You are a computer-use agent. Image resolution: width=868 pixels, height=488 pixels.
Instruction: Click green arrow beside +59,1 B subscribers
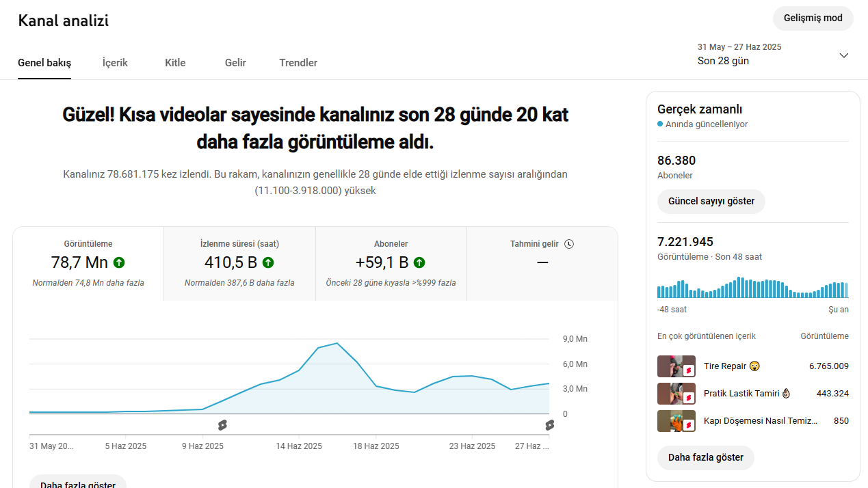point(419,262)
